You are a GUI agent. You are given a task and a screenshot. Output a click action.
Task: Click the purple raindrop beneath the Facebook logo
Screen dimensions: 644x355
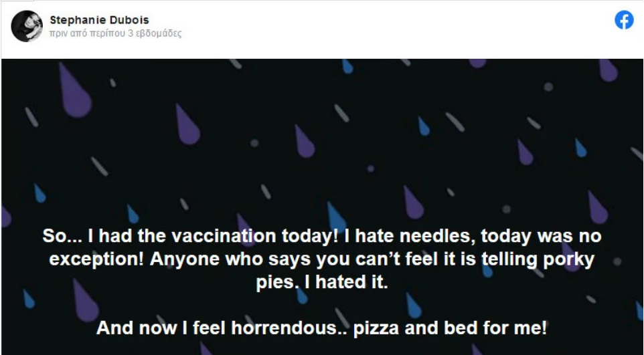click(x=608, y=71)
